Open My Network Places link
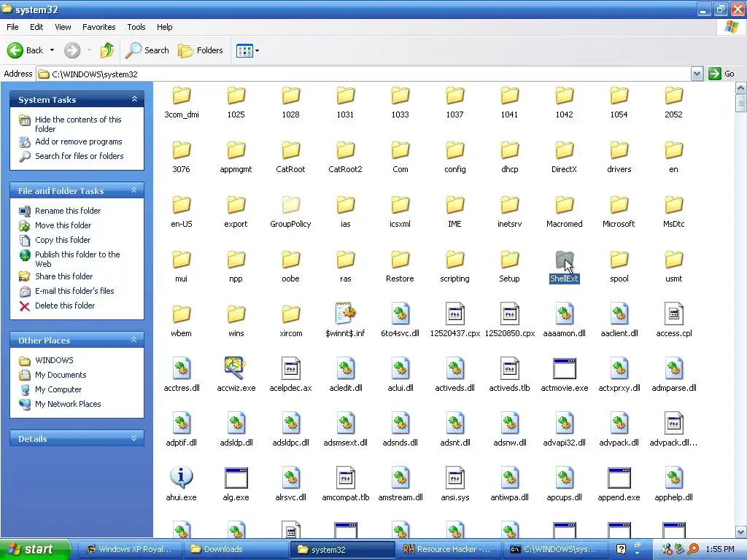747x560 pixels. tap(68, 404)
